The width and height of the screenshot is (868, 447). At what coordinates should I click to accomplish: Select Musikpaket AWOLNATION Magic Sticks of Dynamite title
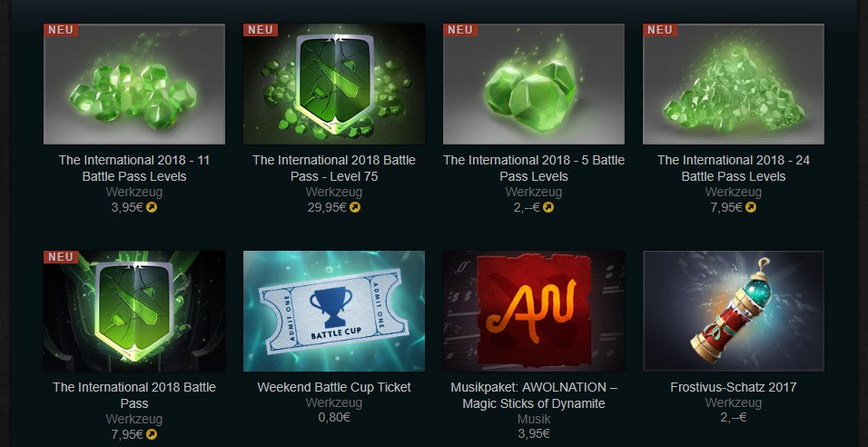(x=534, y=395)
